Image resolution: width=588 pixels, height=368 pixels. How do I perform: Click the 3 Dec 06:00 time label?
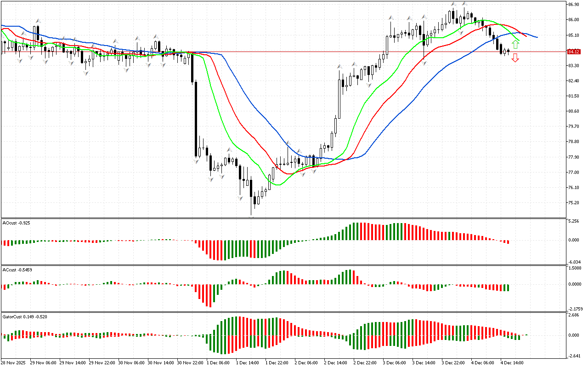coord(394,362)
